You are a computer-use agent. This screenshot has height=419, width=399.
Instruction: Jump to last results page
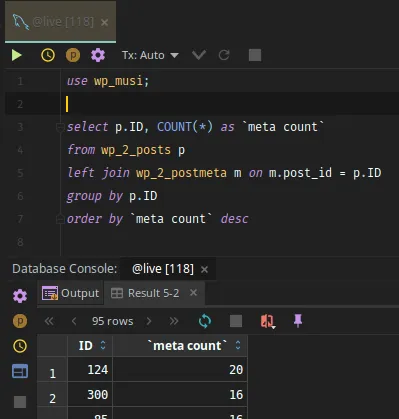click(x=174, y=321)
